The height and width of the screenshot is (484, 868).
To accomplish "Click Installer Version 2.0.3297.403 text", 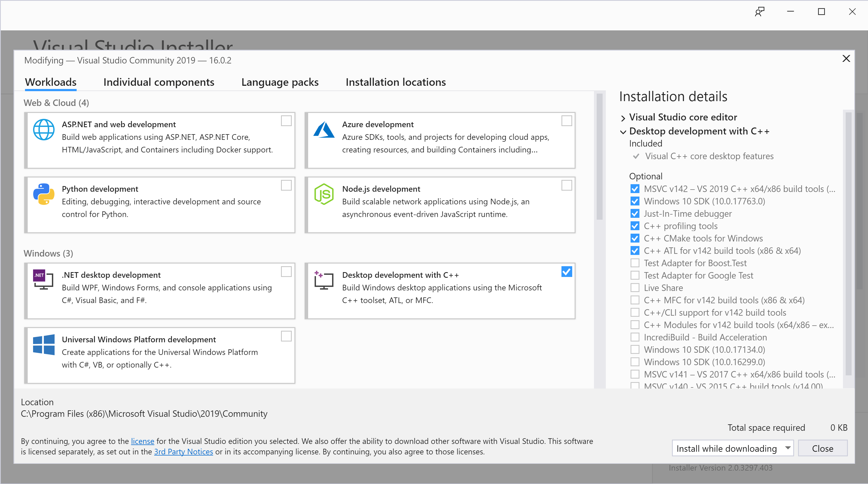I will 720,468.
